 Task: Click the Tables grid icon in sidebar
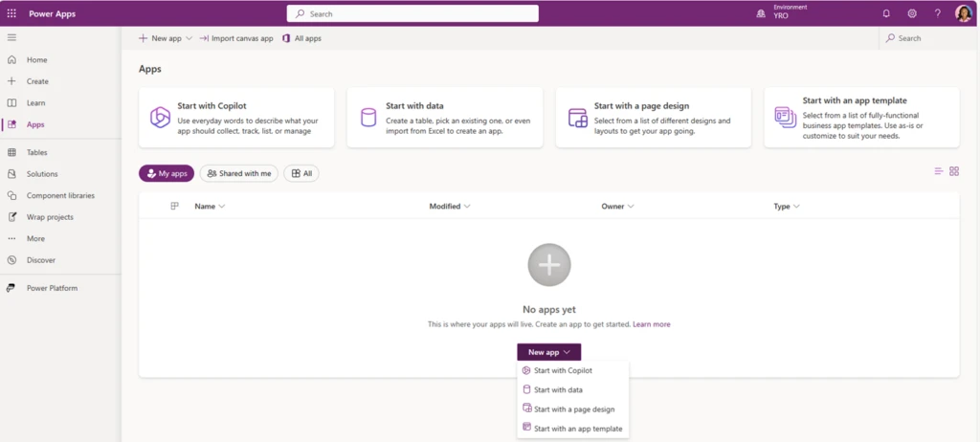point(11,152)
